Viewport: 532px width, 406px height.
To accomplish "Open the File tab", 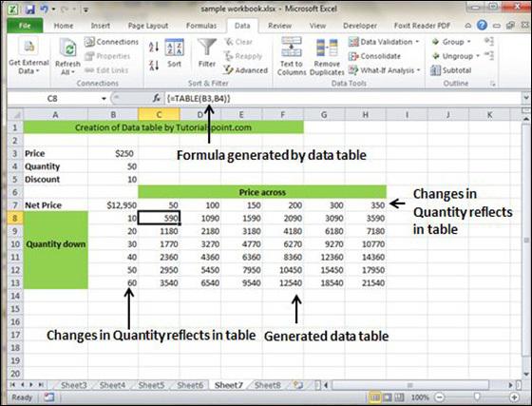I will click(x=25, y=26).
